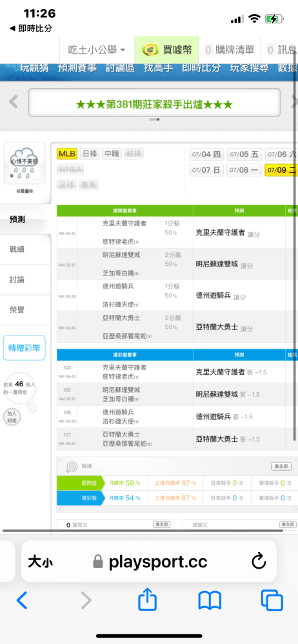
Task: Select the MLB league tab
Action: (x=66, y=154)
